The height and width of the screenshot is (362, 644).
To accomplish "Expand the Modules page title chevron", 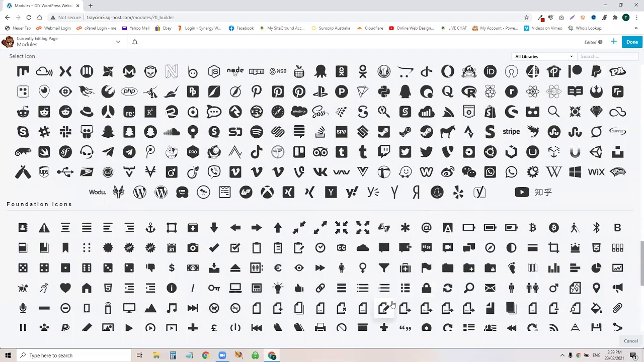I will (118, 42).
